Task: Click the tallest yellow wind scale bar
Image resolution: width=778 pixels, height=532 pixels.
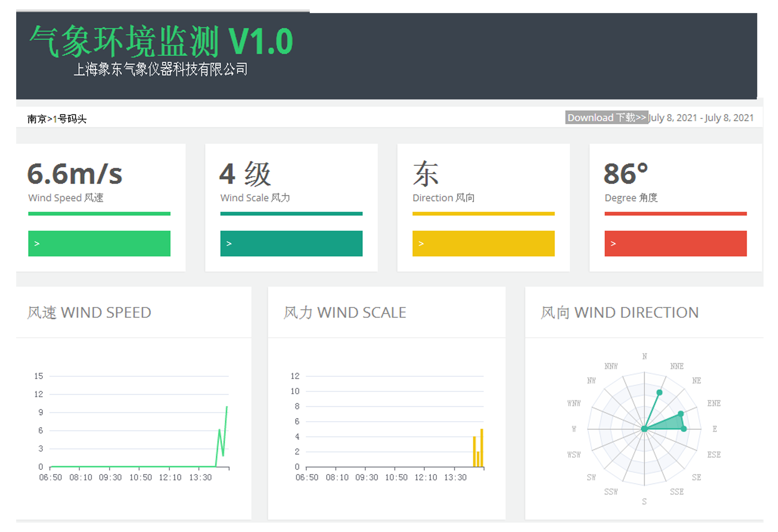Action: pyautogui.click(x=482, y=448)
